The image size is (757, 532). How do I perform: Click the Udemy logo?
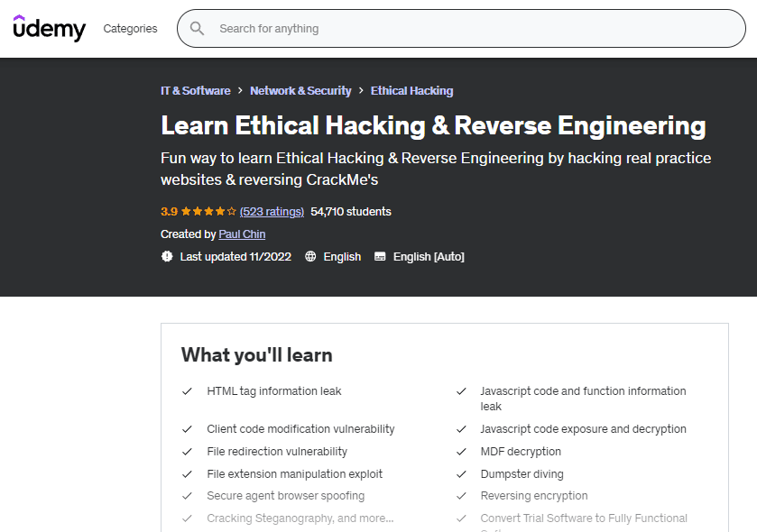coord(50,28)
